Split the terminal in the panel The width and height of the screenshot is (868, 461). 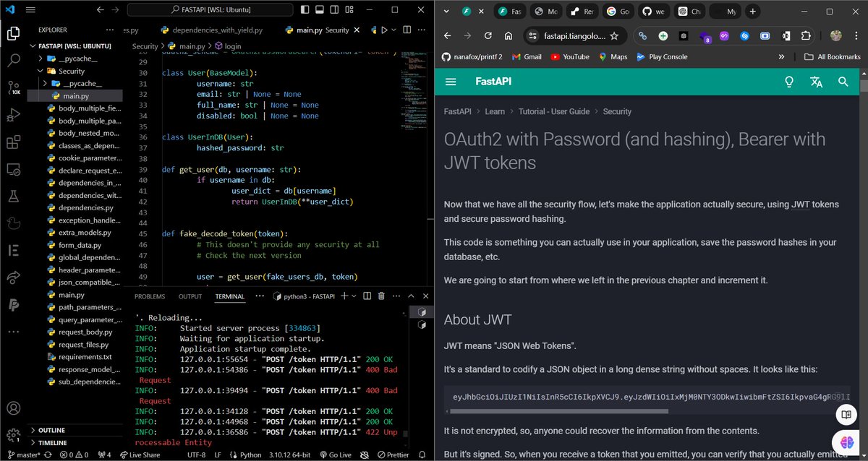[x=367, y=296]
